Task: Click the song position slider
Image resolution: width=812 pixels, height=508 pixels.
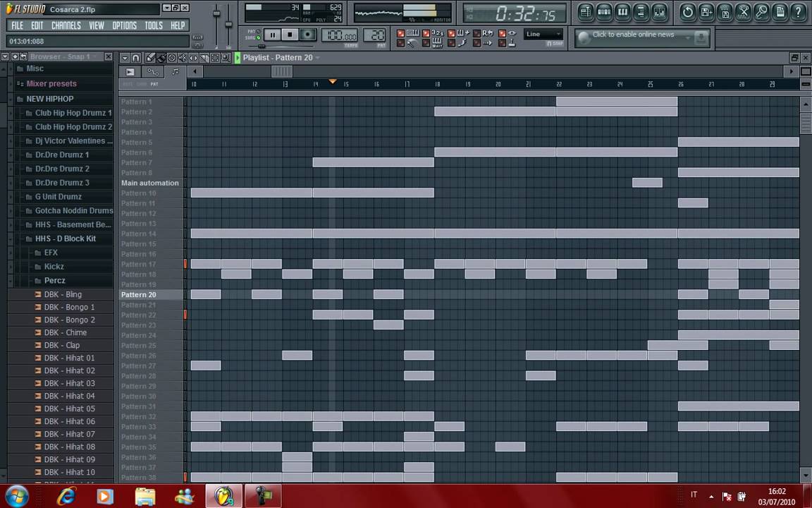Action: click(x=262, y=46)
